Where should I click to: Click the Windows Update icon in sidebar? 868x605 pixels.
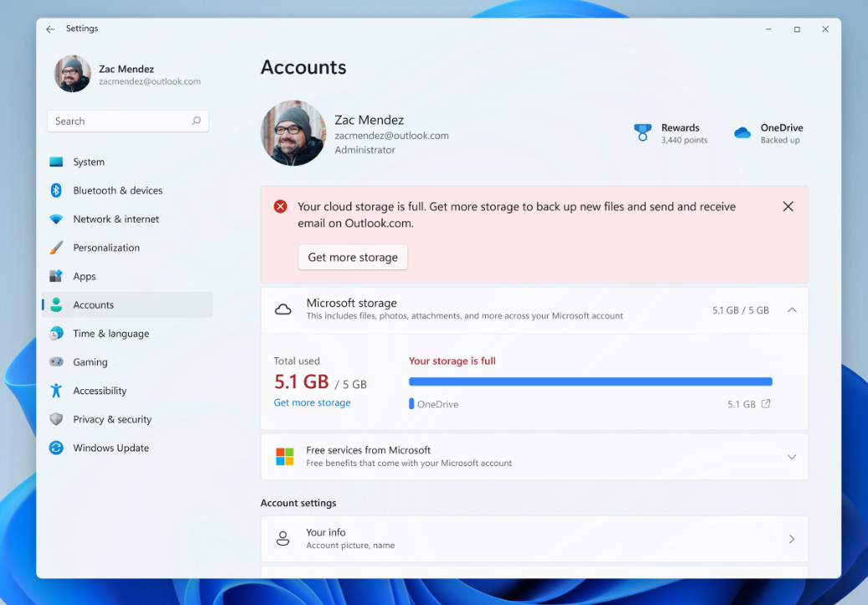coord(56,449)
